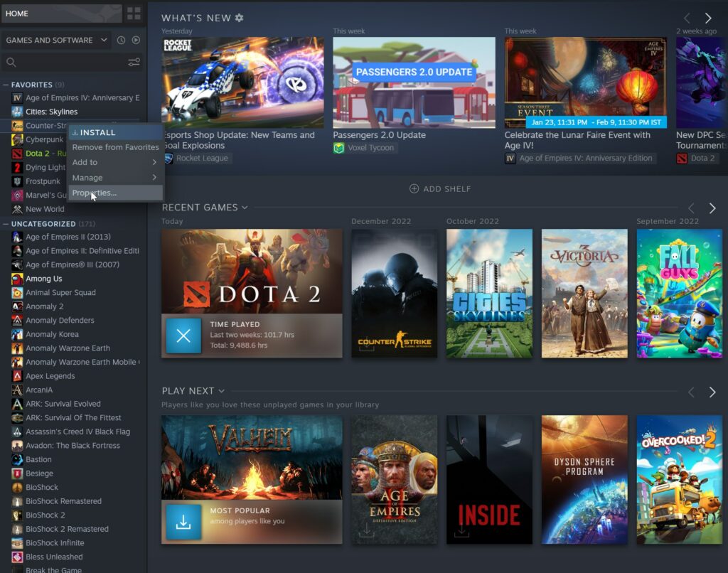The height and width of the screenshot is (573, 728).
Task: Click the recent activity clock icon
Action: pos(122,41)
